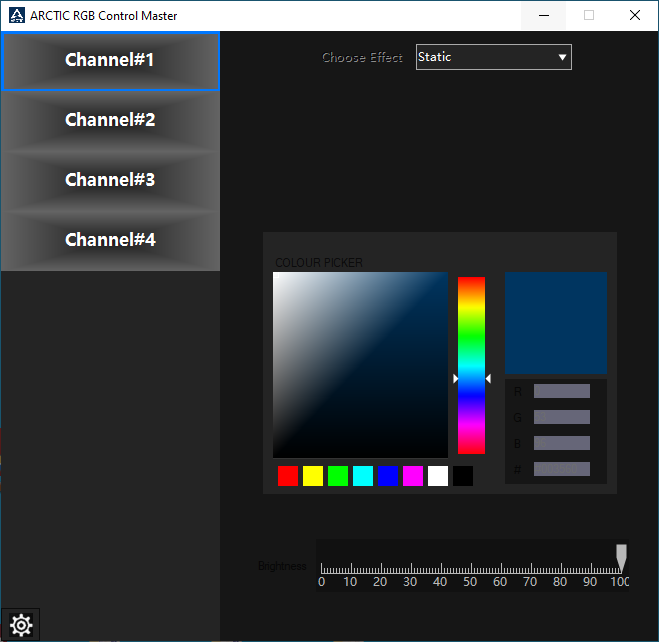659x642 pixels.
Task: Pick the blue preset colour swatch
Action: pos(388,476)
